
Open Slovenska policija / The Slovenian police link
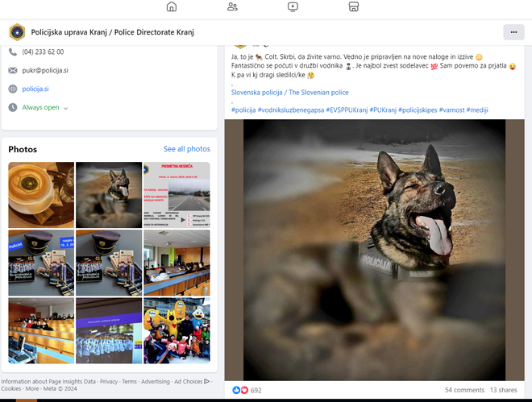point(289,92)
